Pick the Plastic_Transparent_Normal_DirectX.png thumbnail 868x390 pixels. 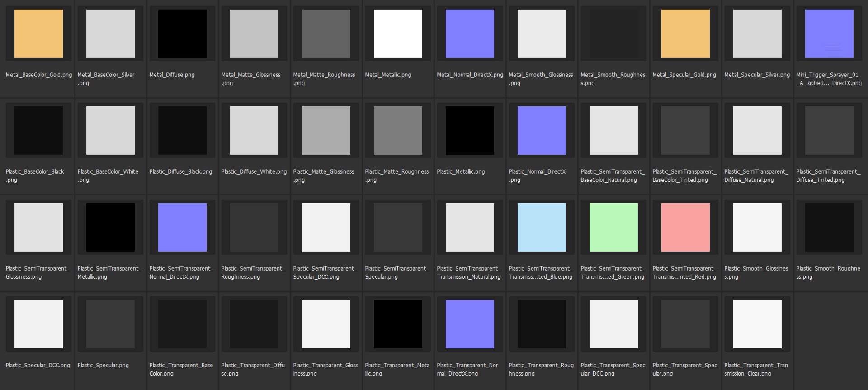470,324
